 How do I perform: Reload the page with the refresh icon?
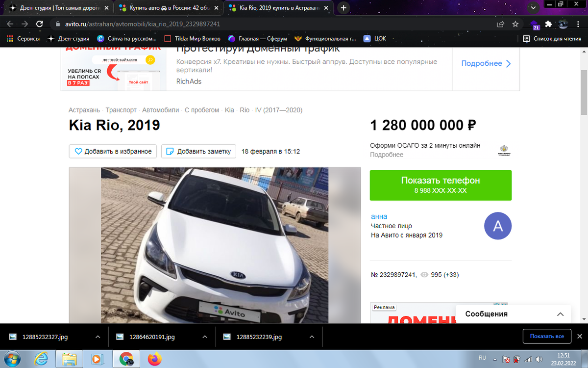(40, 23)
